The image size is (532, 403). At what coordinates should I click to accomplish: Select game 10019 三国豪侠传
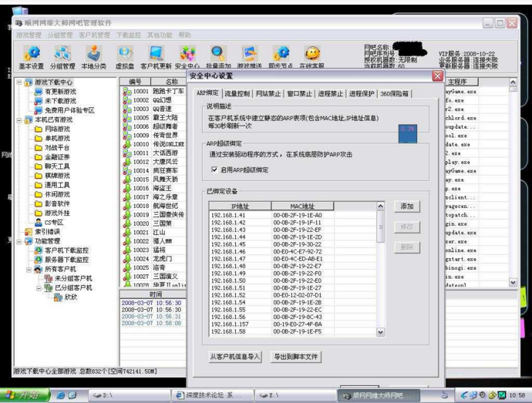(153, 215)
